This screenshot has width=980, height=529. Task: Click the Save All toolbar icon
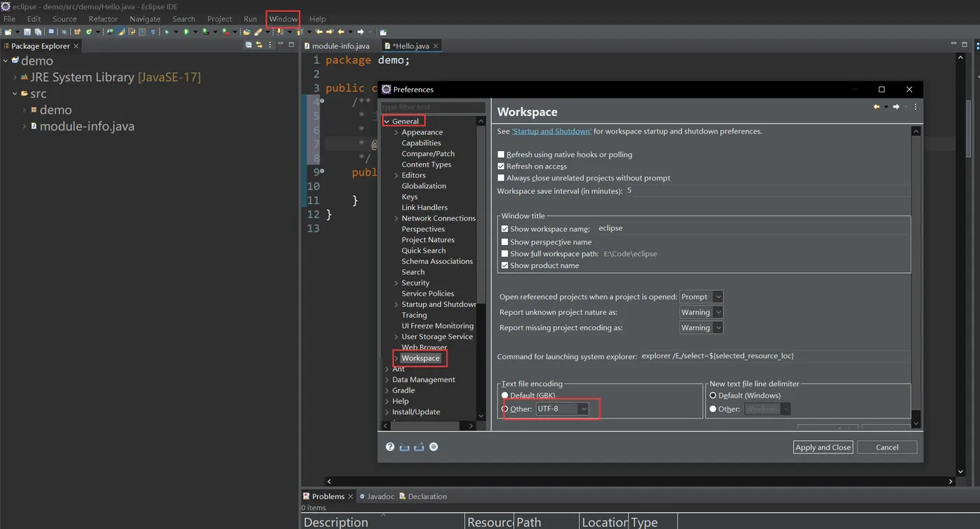pos(38,32)
